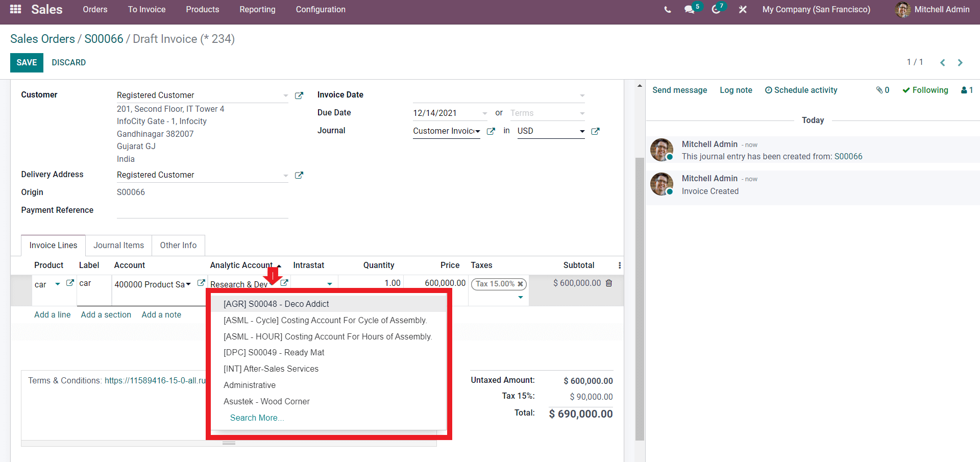Choose Administrative analytic account option

coord(329,385)
